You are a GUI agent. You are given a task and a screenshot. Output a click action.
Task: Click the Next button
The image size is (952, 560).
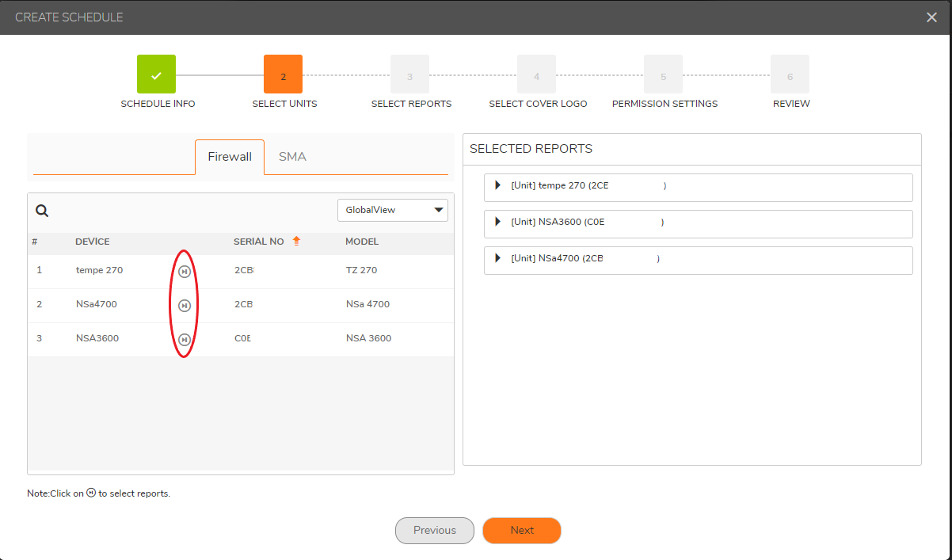(521, 531)
